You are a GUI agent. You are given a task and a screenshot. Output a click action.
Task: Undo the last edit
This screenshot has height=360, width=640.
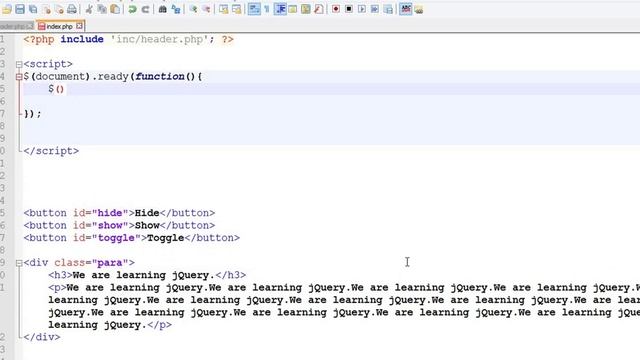click(x=132, y=9)
